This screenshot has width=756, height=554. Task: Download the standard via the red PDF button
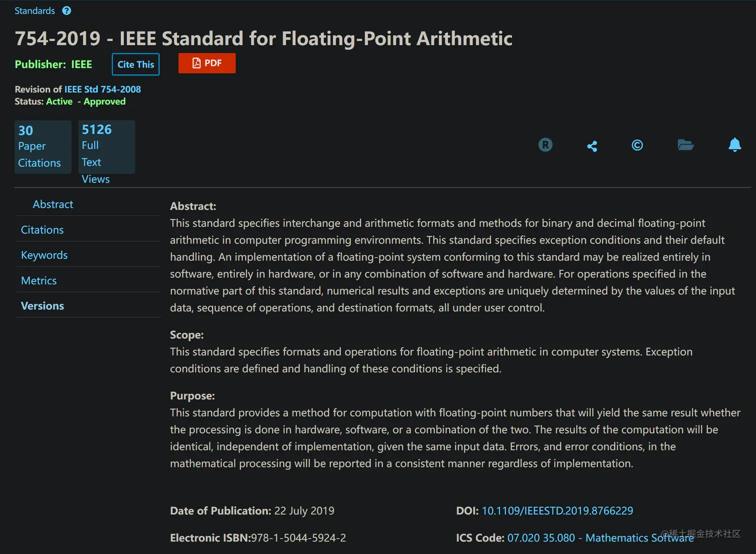click(x=207, y=63)
